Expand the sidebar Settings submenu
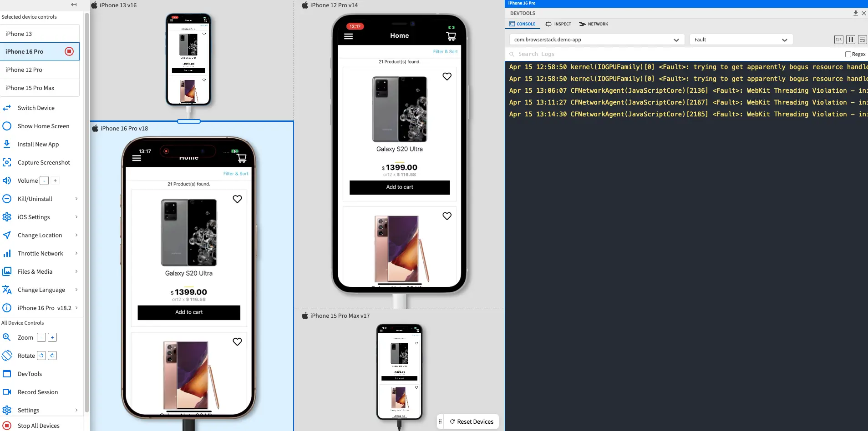Image resolution: width=868 pixels, height=431 pixels. coord(76,410)
